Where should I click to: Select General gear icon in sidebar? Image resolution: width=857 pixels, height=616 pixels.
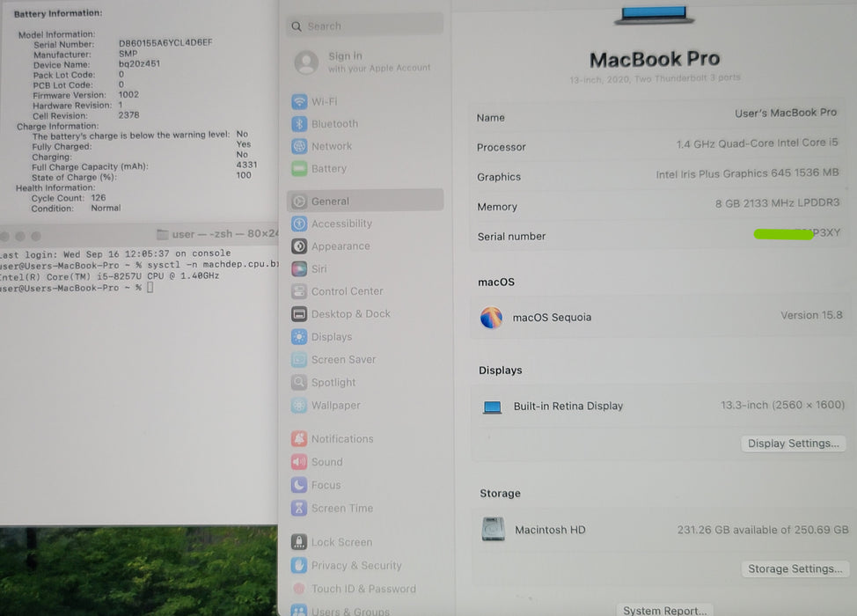(x=299, y=202)
